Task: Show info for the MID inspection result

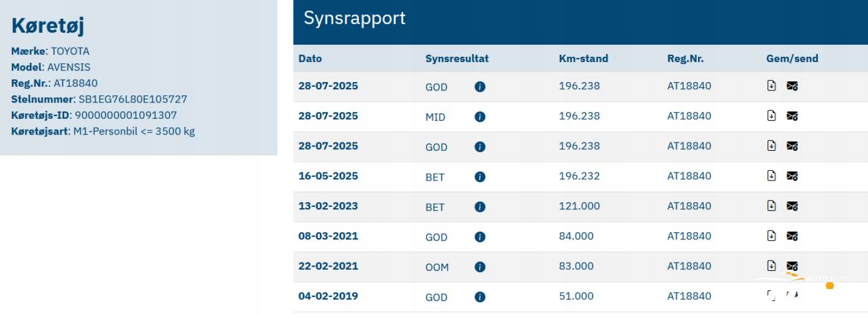Action: pos(480,117)
